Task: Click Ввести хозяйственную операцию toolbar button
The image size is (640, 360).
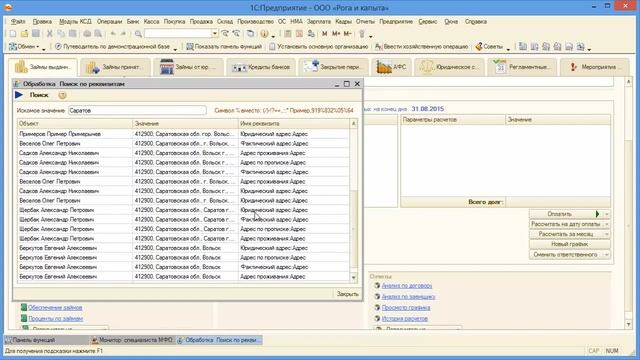Action: tap(421, 47)
